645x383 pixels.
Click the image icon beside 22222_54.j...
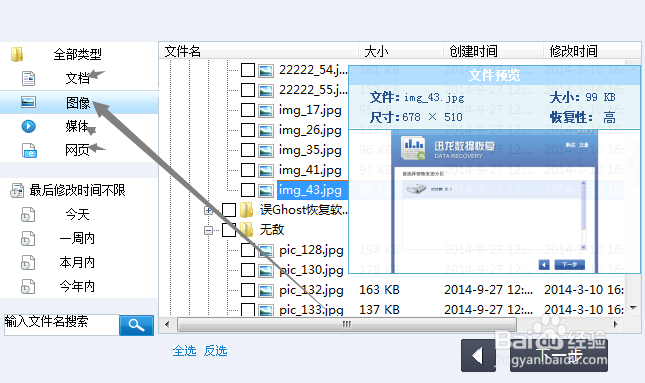click(266, 70)
